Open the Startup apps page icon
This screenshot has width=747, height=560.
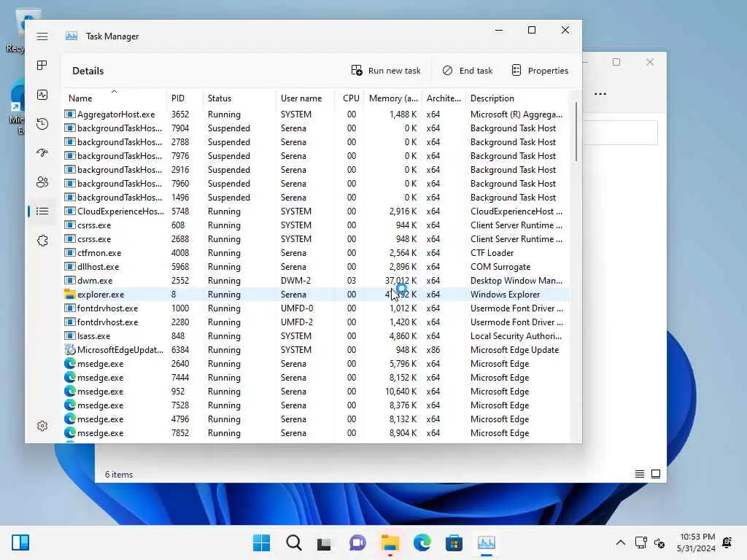42,153
